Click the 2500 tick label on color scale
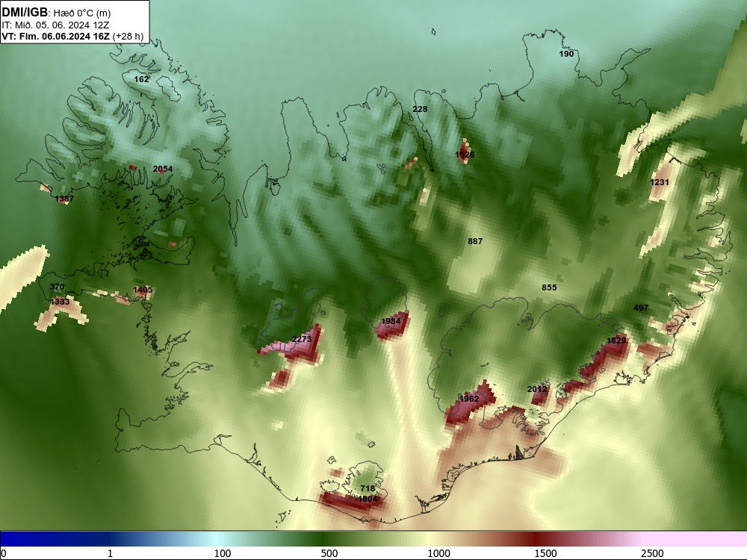747x560 pixels. (x=652, y=553)
